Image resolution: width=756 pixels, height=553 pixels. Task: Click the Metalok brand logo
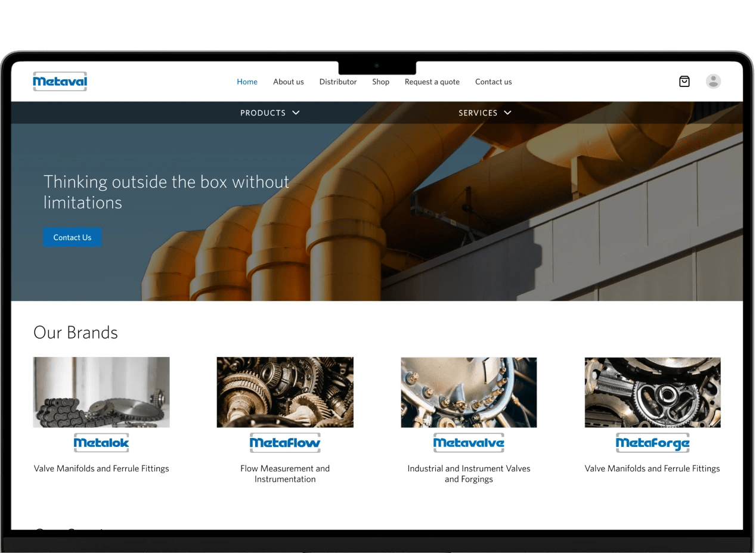[101, 443]
